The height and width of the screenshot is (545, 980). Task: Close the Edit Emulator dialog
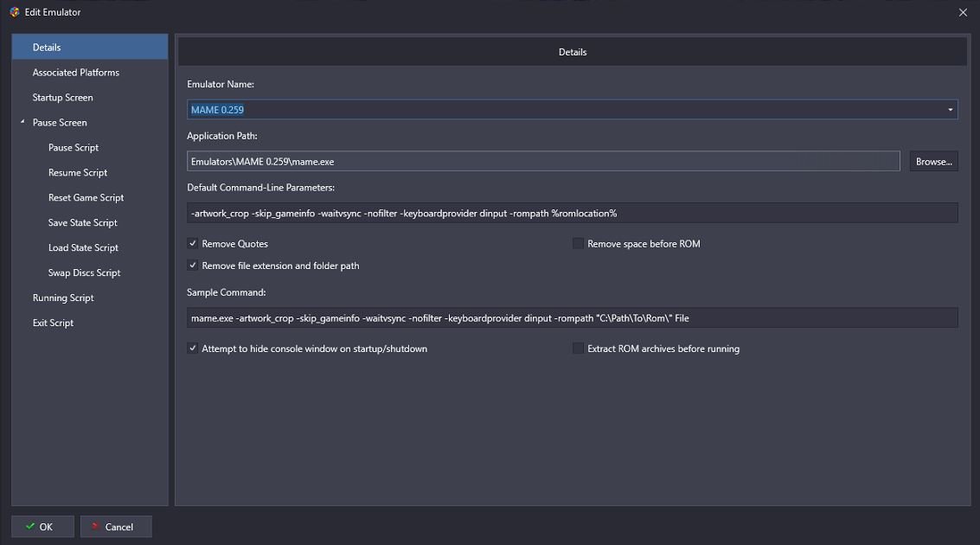click(x=963, y=12)
